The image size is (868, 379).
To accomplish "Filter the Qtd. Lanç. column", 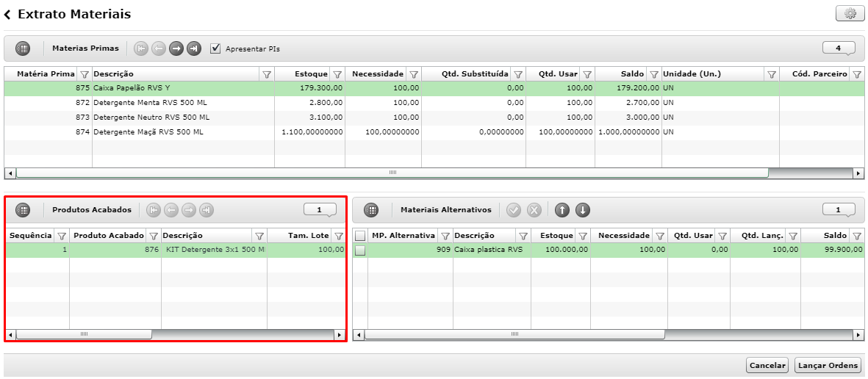I will coord(792,236).
